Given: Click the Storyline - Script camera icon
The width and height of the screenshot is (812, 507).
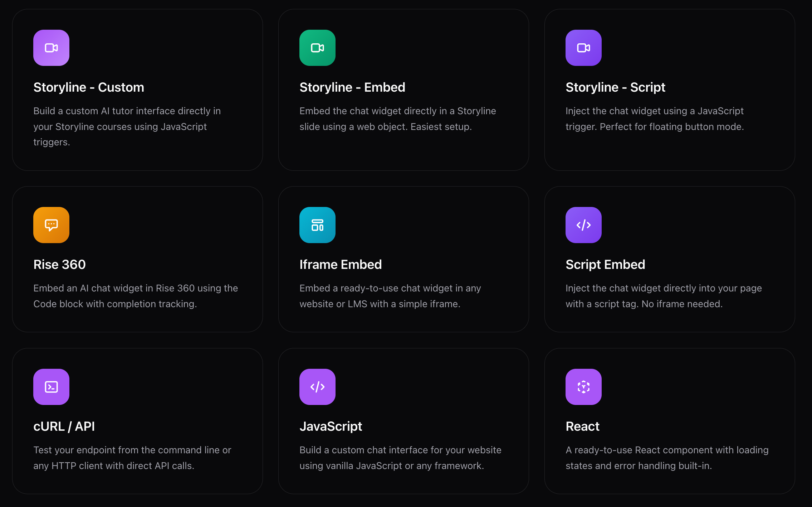Looking at the screenshot, I should [x=583, y=48].
